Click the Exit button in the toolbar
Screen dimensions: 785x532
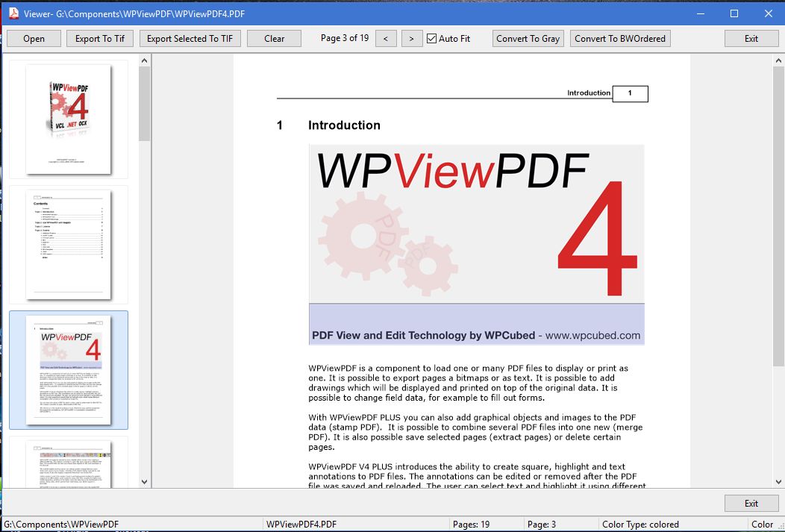coord(751,39)
